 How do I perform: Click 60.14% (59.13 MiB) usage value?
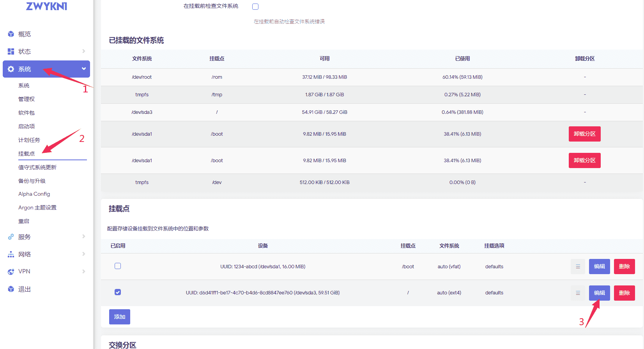pyautogui.click(x=462, y=77)
